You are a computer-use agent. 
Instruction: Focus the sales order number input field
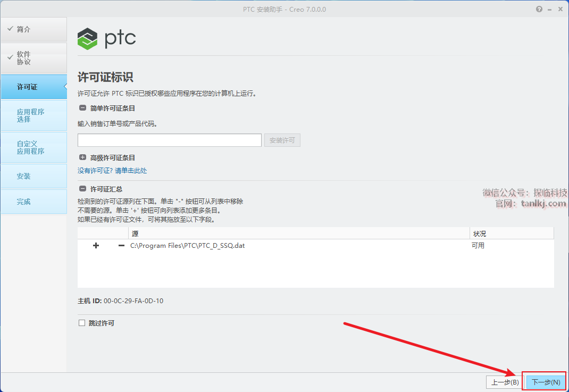point(170,140)
